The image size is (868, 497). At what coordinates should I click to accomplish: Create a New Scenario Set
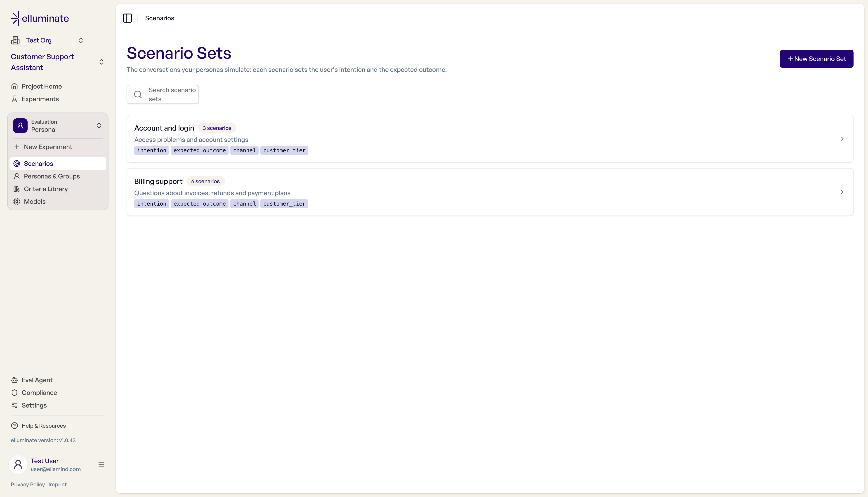pyautogui.click(x=816, y=59)
